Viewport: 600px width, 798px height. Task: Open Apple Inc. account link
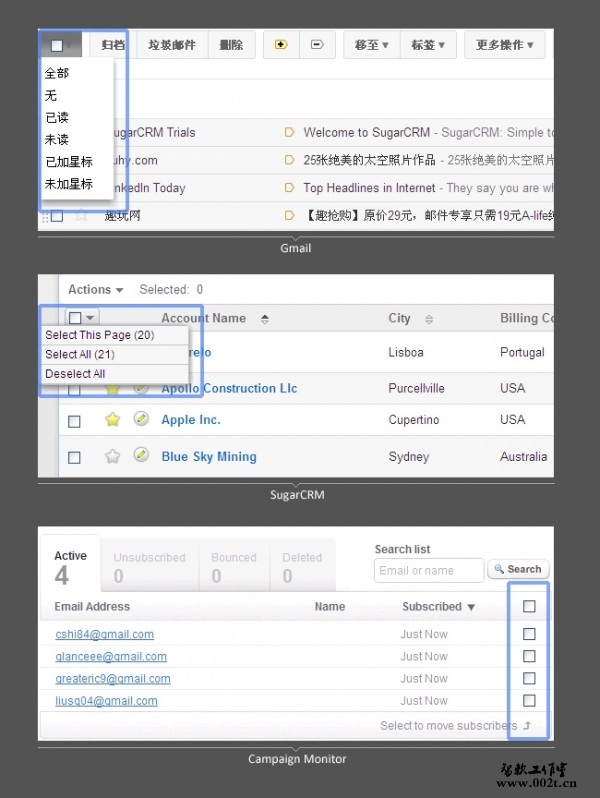point(191,420)
